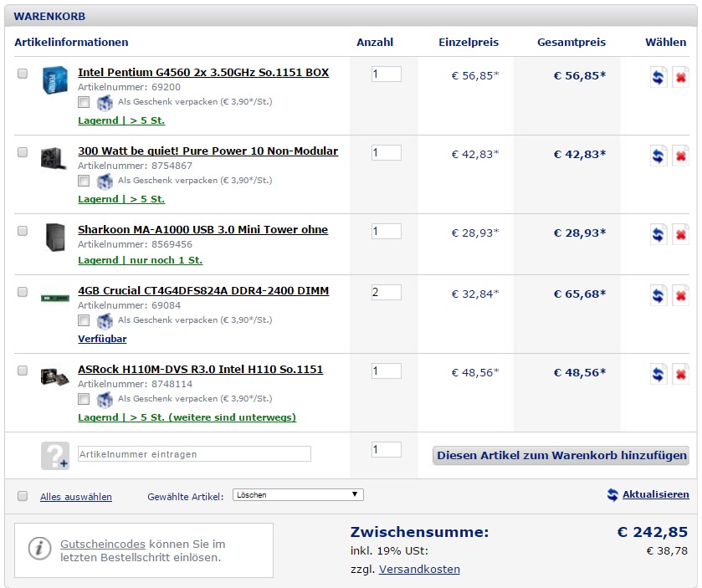Focus quantity field for Intel Pentium G4560
This screenshot has width=702, height=588.
point(386,74)
